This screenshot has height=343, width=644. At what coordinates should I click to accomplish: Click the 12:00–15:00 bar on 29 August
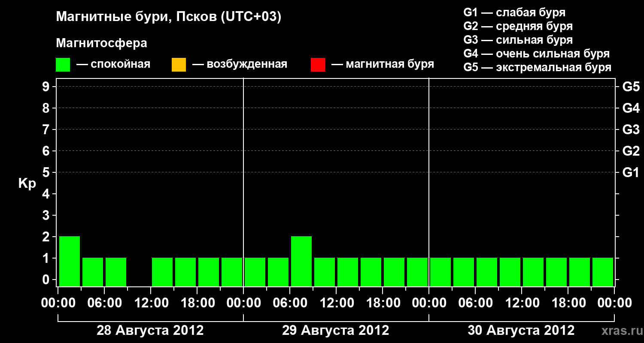coord(348,272)
